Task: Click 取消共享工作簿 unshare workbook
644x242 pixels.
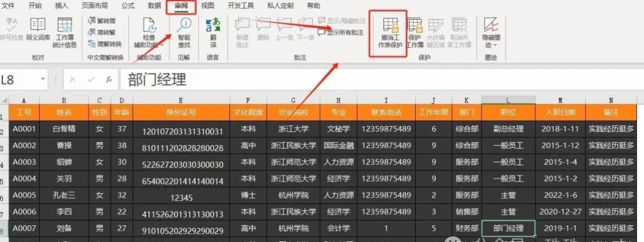Action: click(x=460, y=33)
